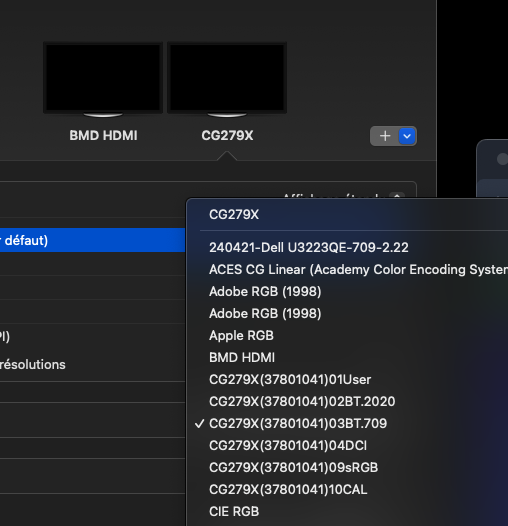The width and height of the screenshot is (508, 526).
Task: Choose CG279X(37801041)09sRGB profile
Action: (294, 468)
